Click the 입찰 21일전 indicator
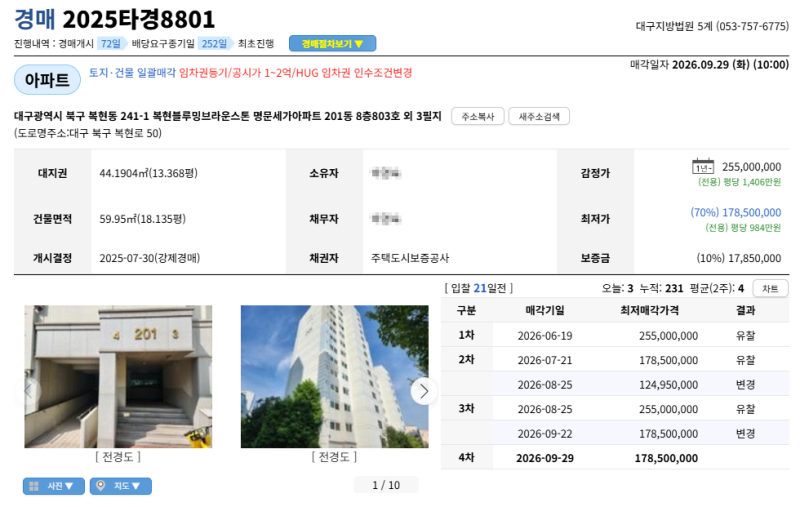Image resolution: width=800 pixels, height=507 pixels. point(479,288)
